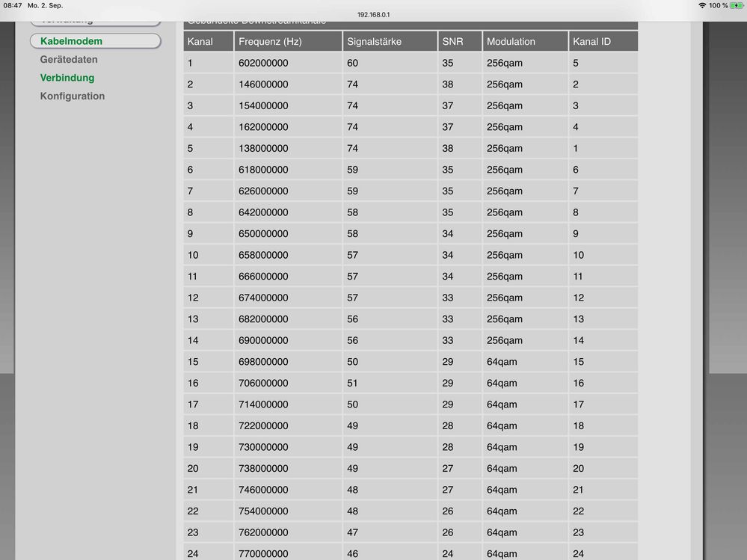
Task: Click Kanal number 21 in 746000000 row
Action: (x=209, y=490)
